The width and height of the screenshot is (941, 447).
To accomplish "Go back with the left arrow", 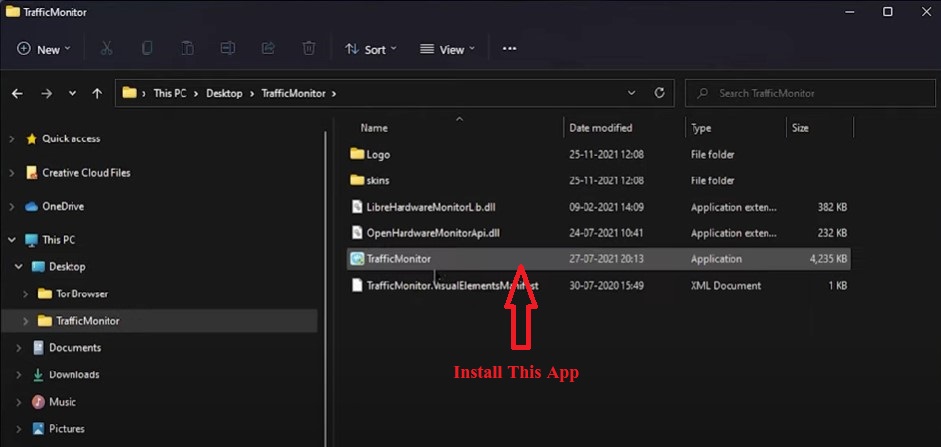I will pyautogui.click(x=17, y=94).
